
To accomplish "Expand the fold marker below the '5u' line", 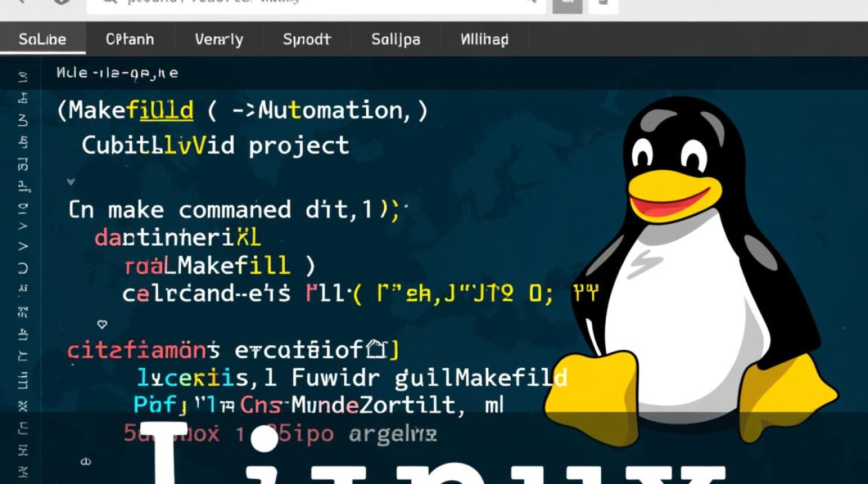I will click(x=86, y=461).
